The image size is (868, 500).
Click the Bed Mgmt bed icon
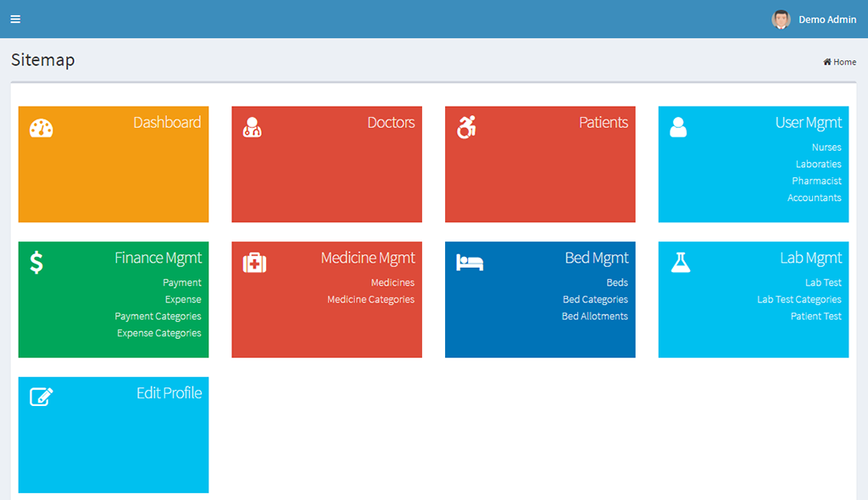click(x=470, y=263)
